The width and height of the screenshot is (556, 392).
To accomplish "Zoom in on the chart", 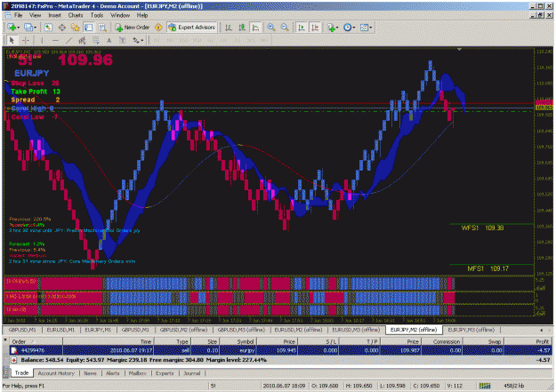I will click(271, 28).
